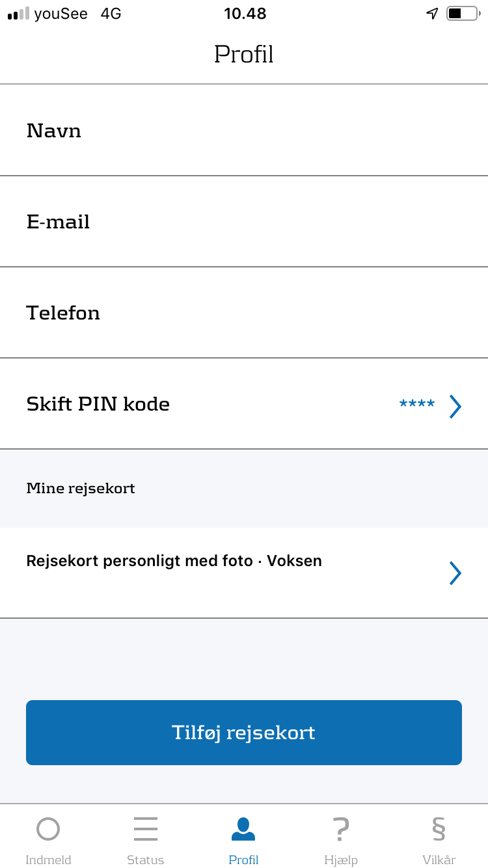This screenshot has height=868, width=488.
Task: Switch to the Indmeld tab label
Action: pos(48,860)
